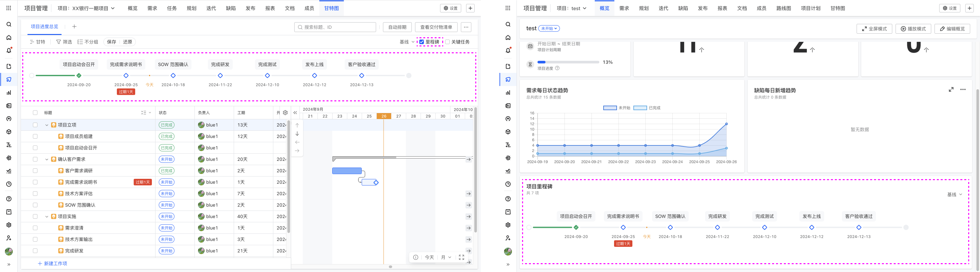
Task: Open the info icon at the Gantt chart bottom
Action: pyautogui.click(x=416, y=257)
